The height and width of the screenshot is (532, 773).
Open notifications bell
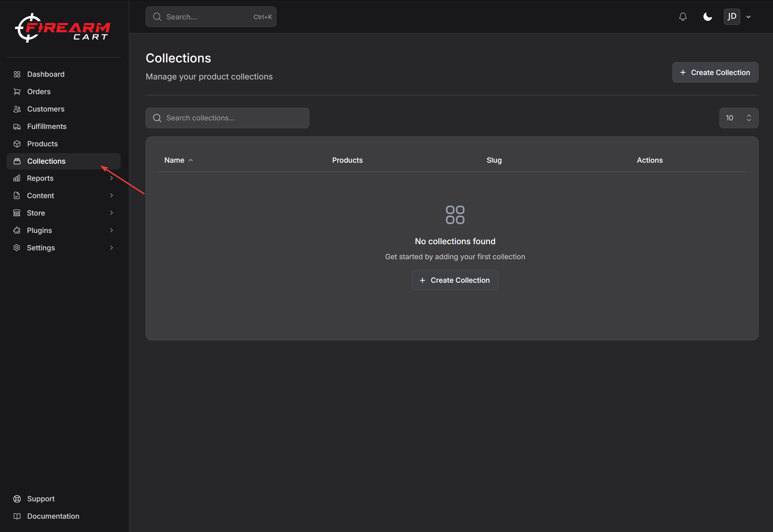point(683,17)
